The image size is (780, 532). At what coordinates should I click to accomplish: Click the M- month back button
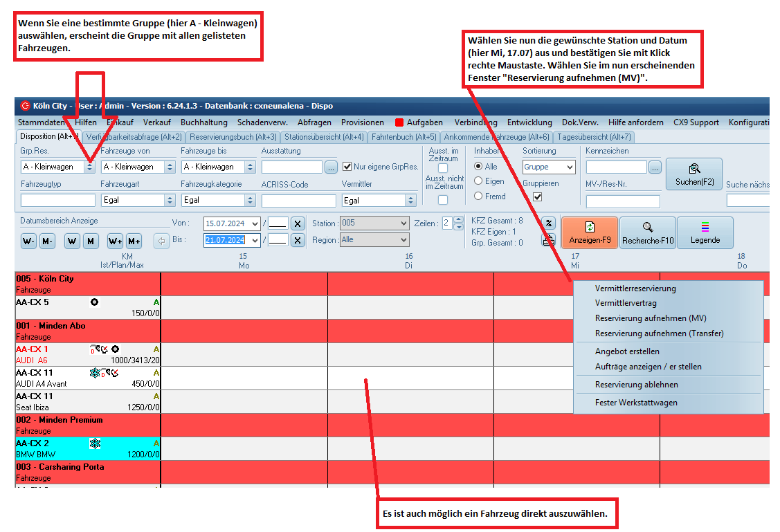47,241
